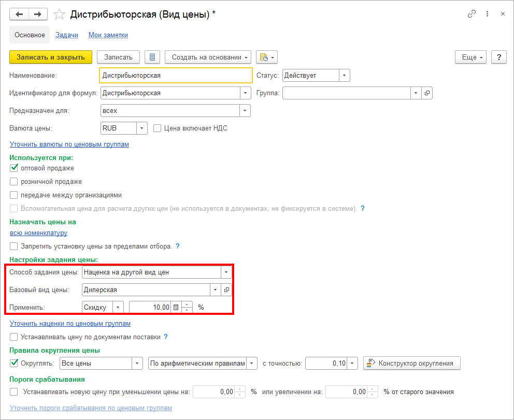Uncheck the Округлять checkbox
The width and height of the screenshot is (514, 420).
(14, 364)
